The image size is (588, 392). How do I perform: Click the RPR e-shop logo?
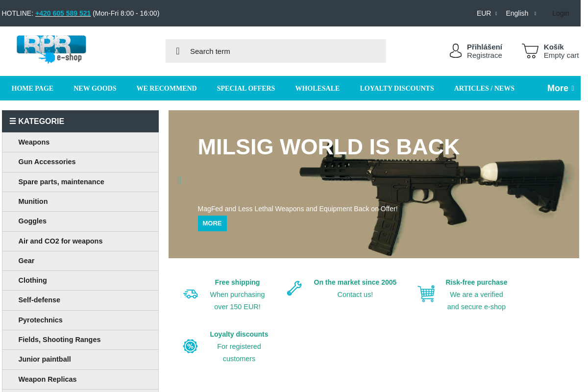point(51,49)
